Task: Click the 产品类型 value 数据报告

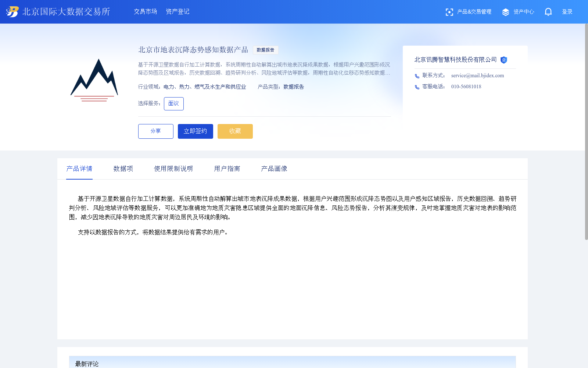Action: click(x=294, y=87)
